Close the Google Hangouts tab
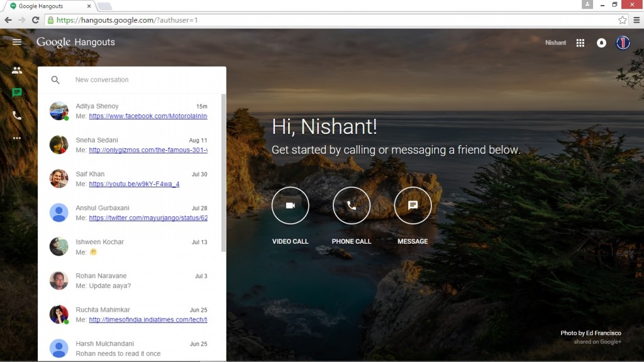The image size is (644, 362). (89, 6)
